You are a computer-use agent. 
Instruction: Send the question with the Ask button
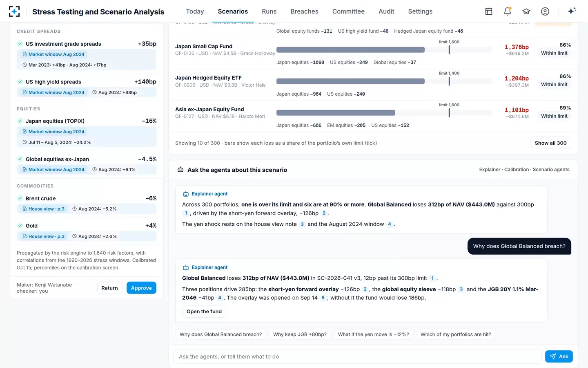tap(559, 357)
